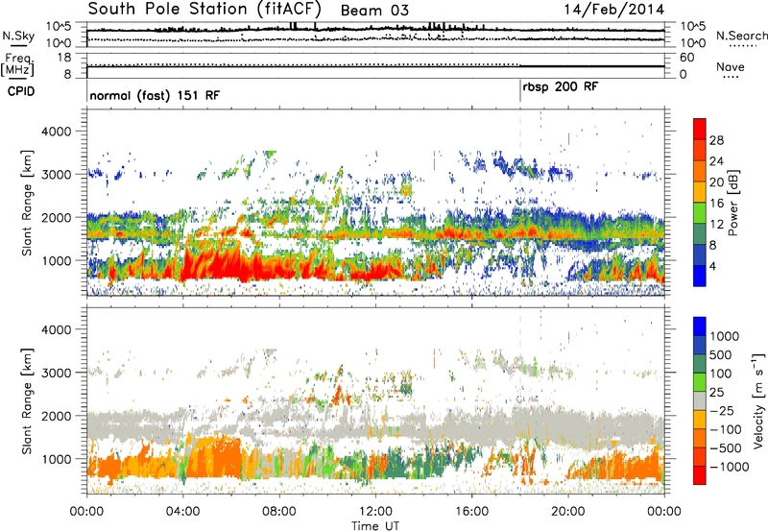This screenshot has width=768, height=532.
Task: Select the "24" label on the Power colorbar
Action: (716, 161)
